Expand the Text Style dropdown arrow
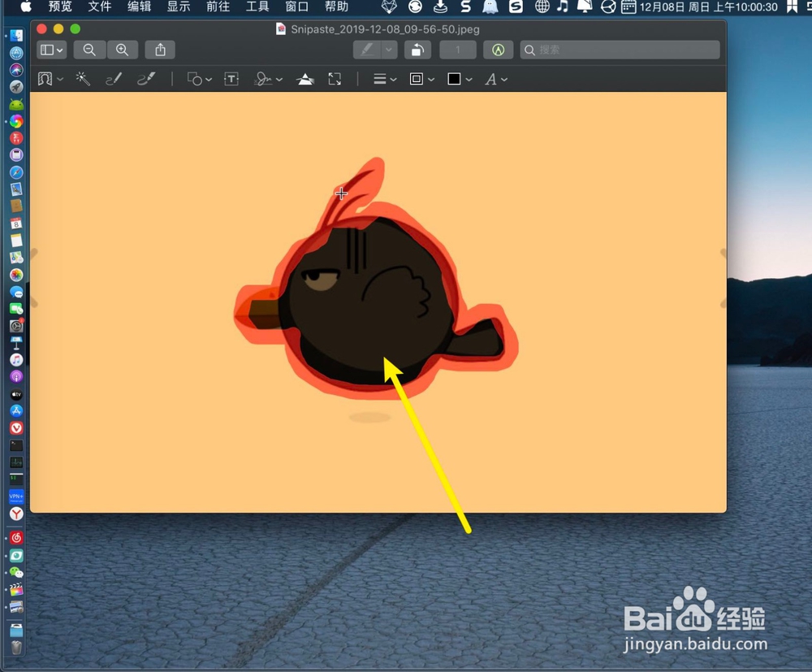Viewport: 812px width, 672px height. tap(504, 80)
